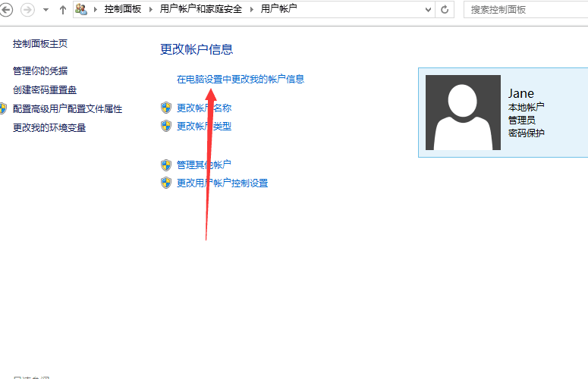This screenshot has height=379, width=588.
Task: Select the 用户帐户和家庭安全 breadcrumb
Action: 200,9
